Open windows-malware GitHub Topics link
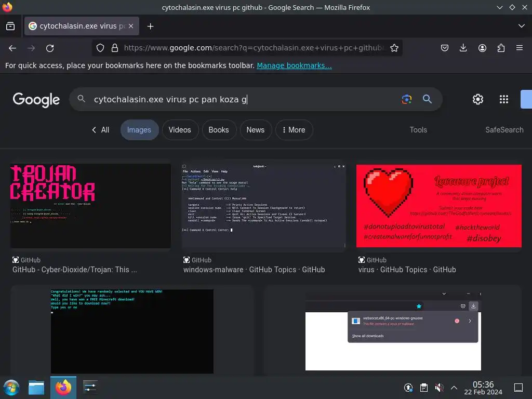 [x=254, y=270]
